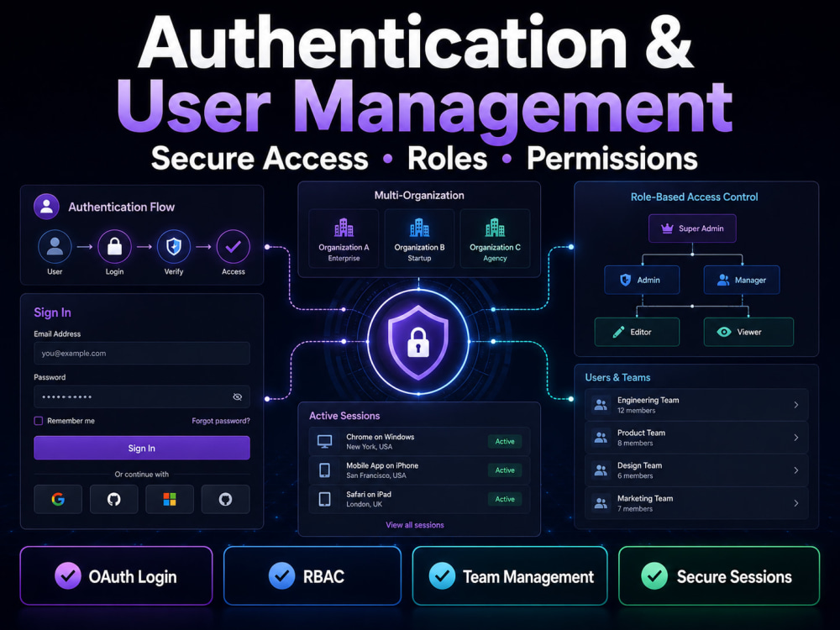Select the Editor role label
Image resolution: width=840 pixels, height=630 pixels.
[641, 332]
